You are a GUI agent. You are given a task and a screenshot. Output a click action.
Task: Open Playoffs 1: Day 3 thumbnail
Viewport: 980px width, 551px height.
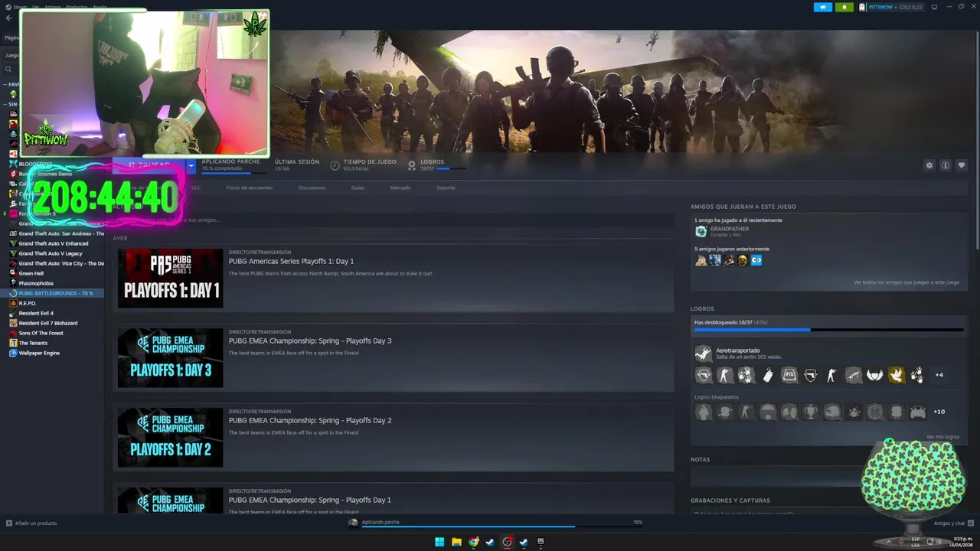pyautogui.click(x=170, y=357)
